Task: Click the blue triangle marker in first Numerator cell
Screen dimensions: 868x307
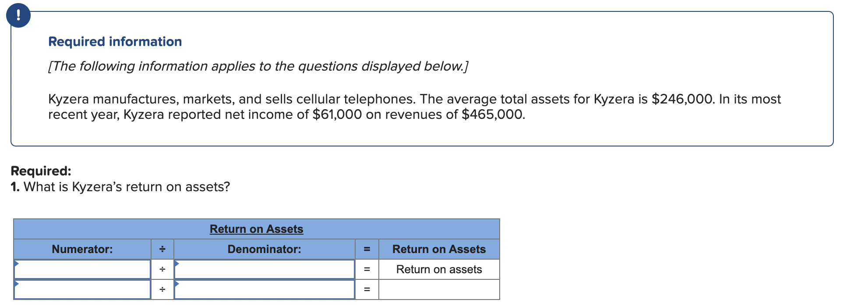Action: click(18, 264)
